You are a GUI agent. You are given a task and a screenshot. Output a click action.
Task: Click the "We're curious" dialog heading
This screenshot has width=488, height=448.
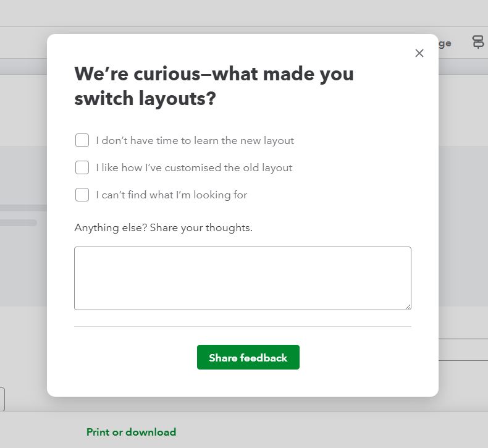[214, 86]
